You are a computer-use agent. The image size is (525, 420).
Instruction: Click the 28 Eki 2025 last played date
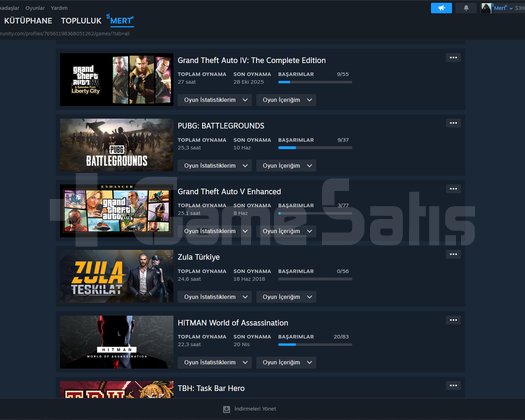pos(249,82)
